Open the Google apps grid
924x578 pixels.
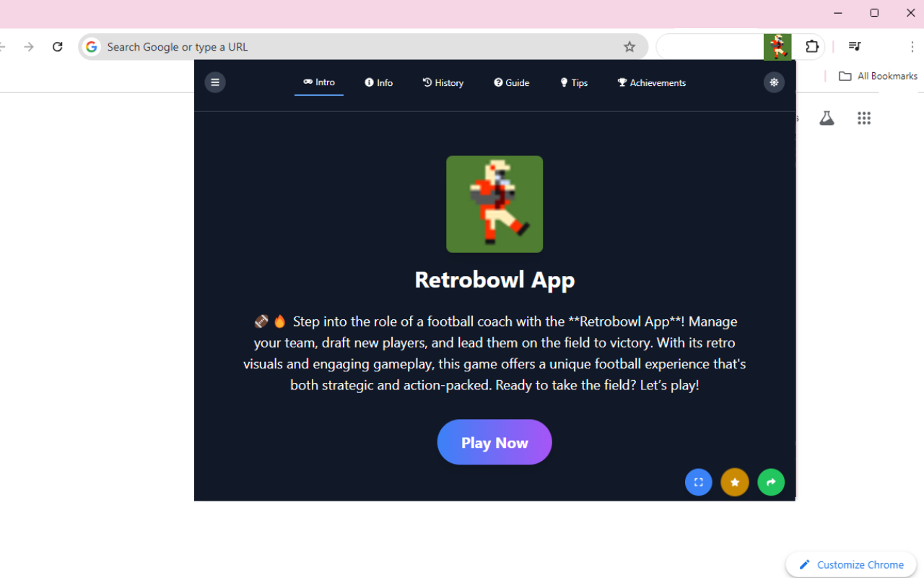[864, 118]
